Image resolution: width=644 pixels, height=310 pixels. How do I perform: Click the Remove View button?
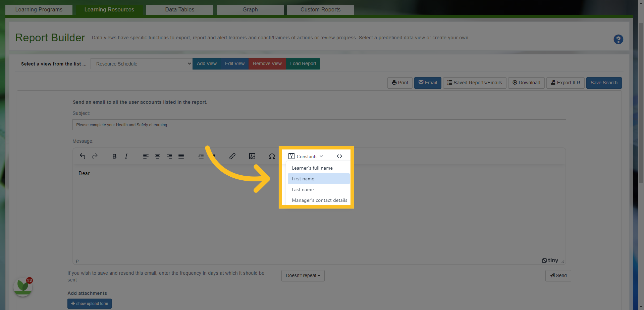pyautogui.click(x=267, y=64)
